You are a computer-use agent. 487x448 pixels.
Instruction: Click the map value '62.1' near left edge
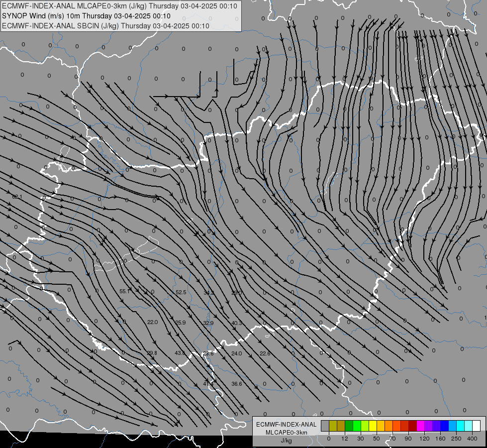coord(17,197)
